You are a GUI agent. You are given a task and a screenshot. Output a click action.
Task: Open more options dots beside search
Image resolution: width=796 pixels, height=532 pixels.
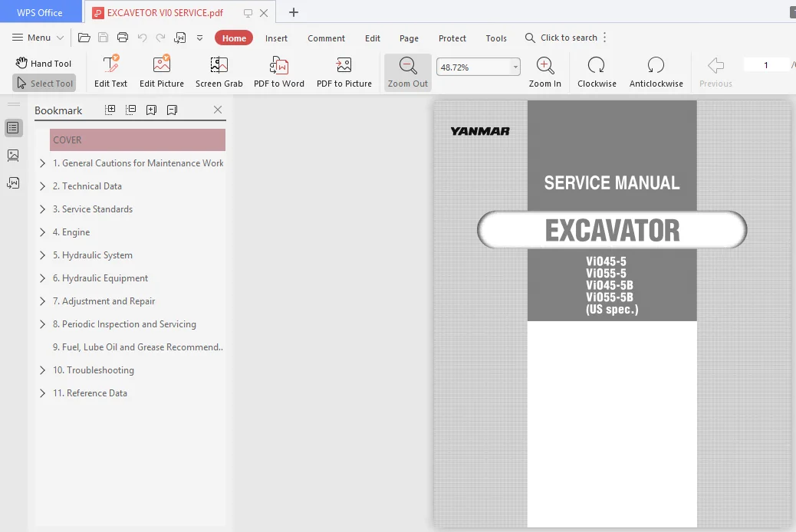[x=604, y=38]
